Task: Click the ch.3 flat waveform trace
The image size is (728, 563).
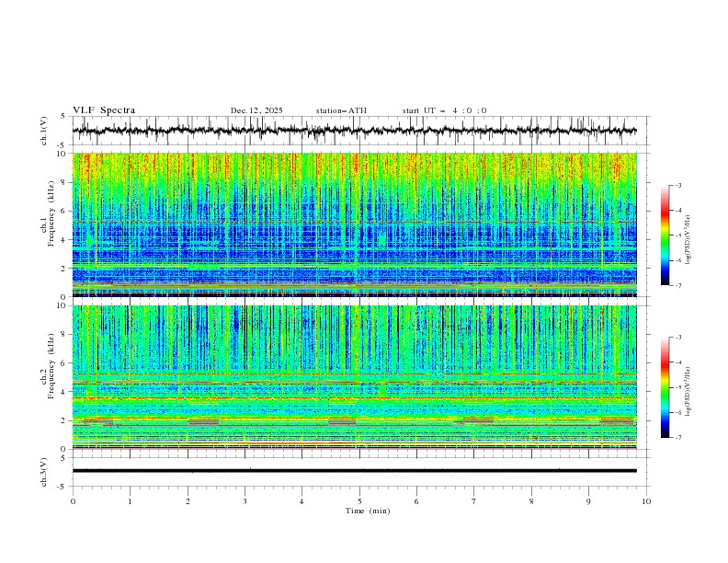Action: coord(355,471)
